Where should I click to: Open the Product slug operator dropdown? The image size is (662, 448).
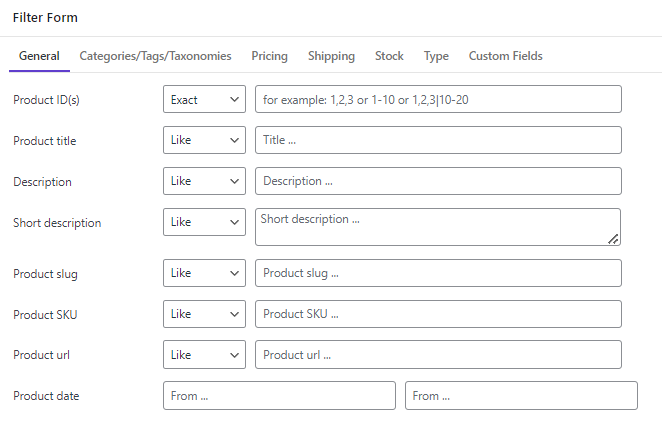[x=204, y=273]
